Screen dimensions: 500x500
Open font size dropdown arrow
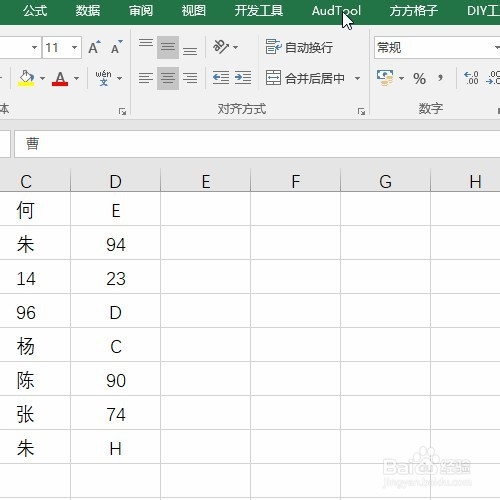pos(74,47)
